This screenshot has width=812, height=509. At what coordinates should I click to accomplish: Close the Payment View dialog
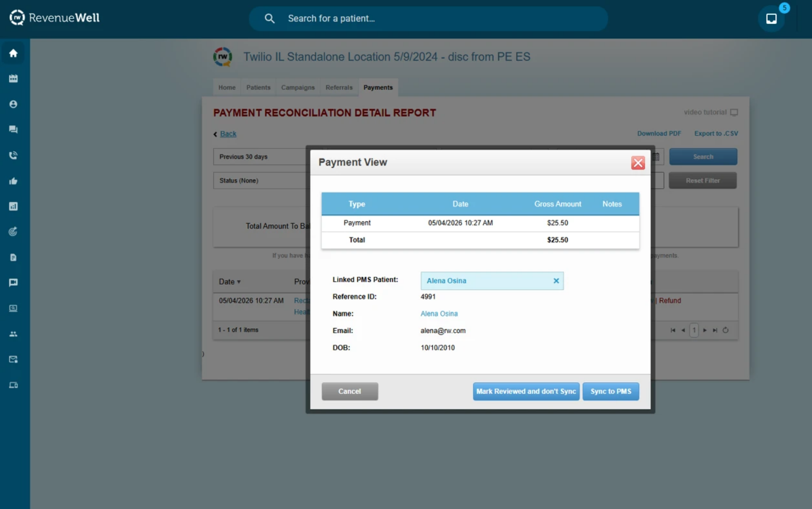point(638,163)
